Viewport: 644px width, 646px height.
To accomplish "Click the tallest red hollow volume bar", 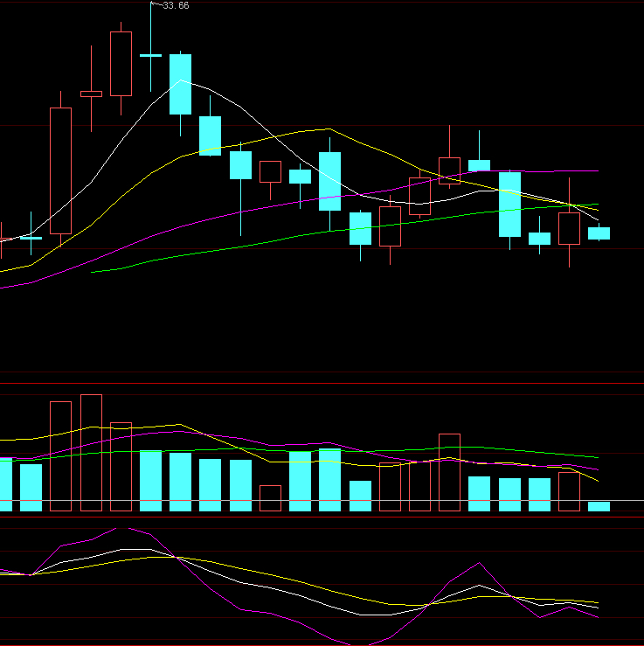I will pos(91,452).
